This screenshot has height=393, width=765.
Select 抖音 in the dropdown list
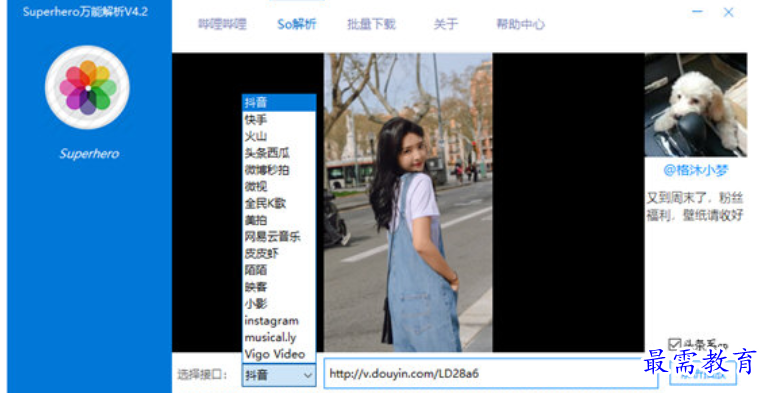click(x=279, y=102)
